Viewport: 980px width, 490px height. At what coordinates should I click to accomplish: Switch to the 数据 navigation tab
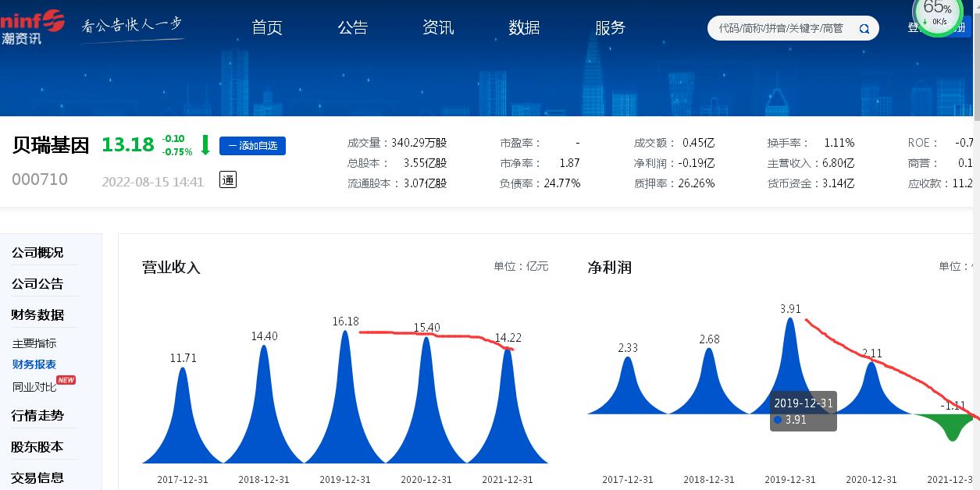click(x=524, y=27)
